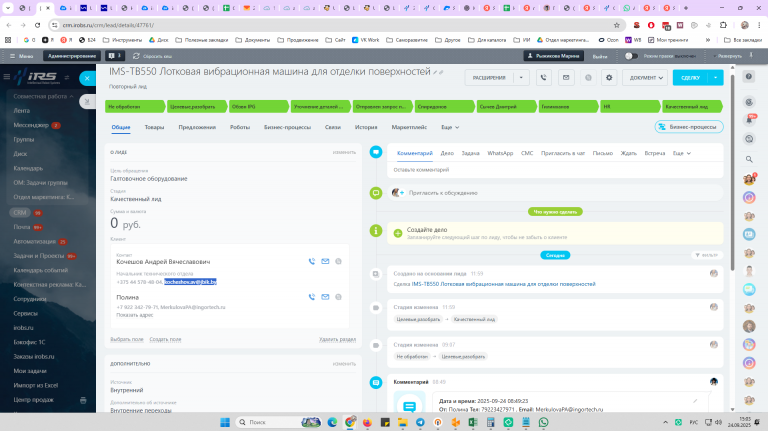Open search magnifier in right sidebar
Viewport: 768px width, 431px height.
(x=749, y=159)
